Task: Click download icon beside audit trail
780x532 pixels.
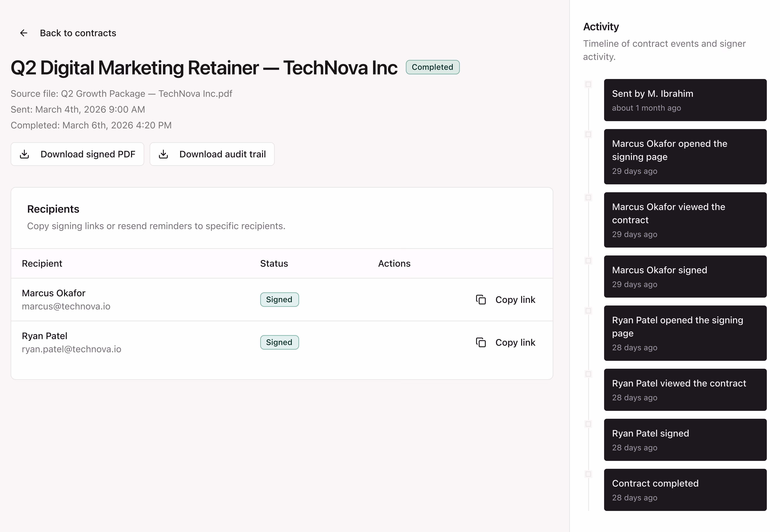Action: coord(163,154)
